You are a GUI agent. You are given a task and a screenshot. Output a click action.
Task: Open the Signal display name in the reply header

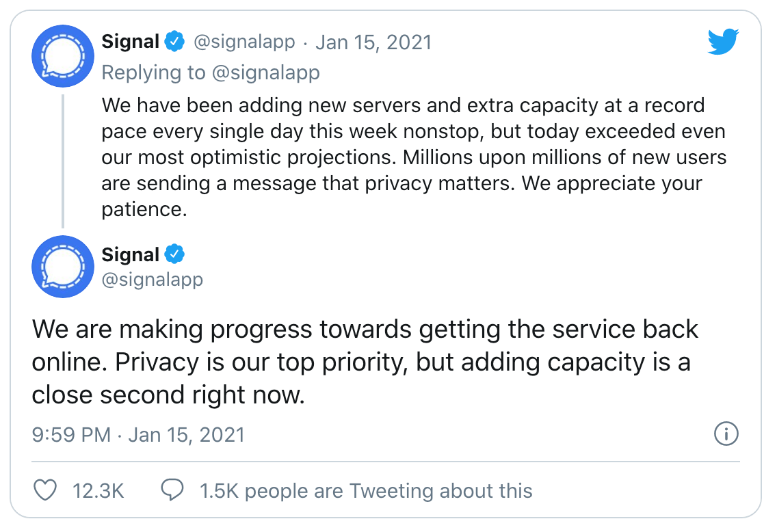click(131, 42)
